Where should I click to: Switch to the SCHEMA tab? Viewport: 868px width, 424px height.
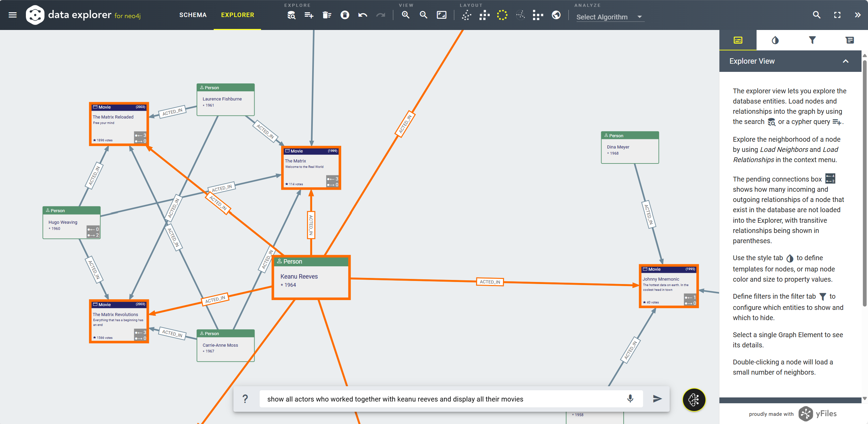click(193, 15)
